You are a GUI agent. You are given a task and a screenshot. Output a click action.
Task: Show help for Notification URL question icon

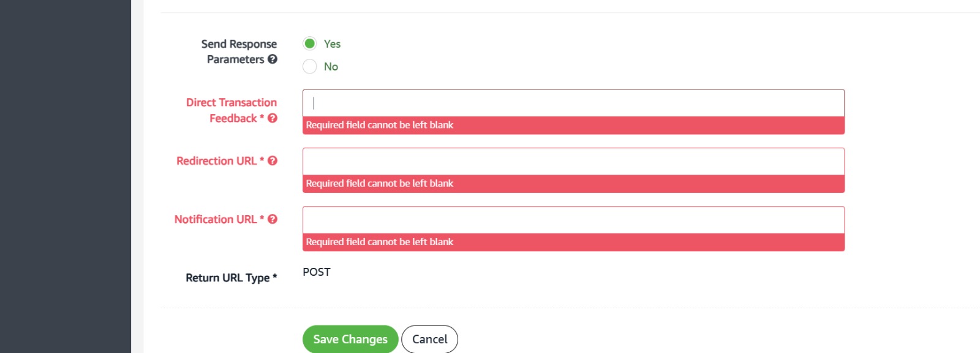(x=273, y=219)
